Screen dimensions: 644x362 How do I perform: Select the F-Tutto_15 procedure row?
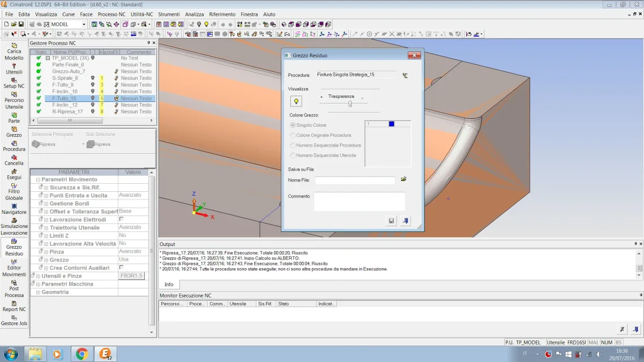(x=64, y=98)
